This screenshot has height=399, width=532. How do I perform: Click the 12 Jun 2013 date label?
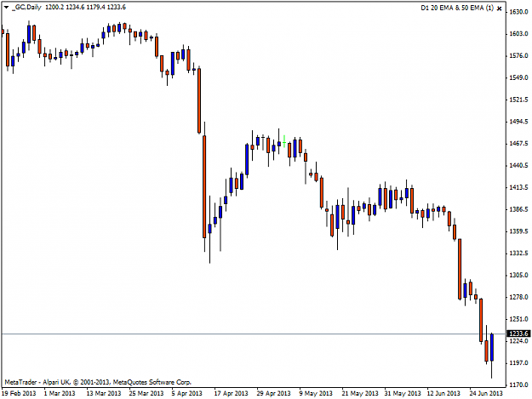click(443, 393)
